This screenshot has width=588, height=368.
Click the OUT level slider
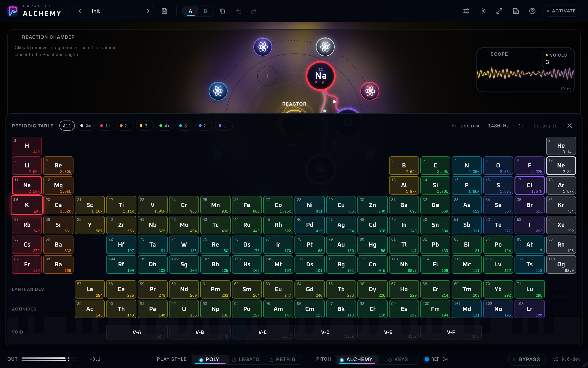click(x=49, y=359)
